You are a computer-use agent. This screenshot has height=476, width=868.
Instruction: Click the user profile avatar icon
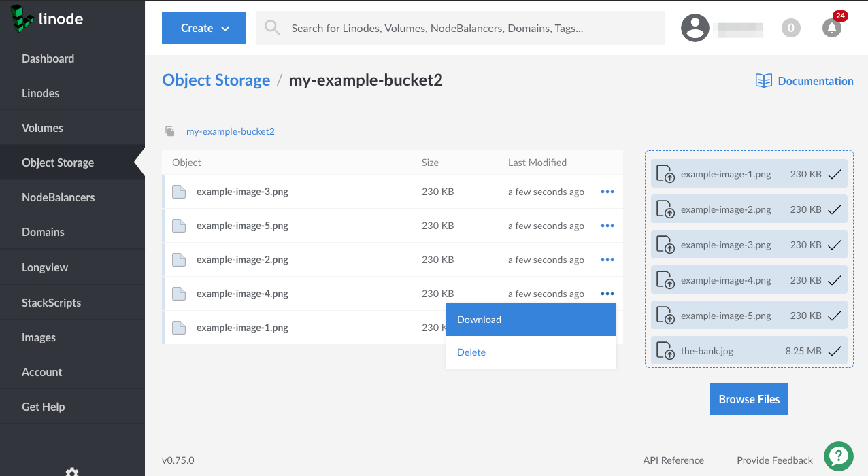pos(695,28)
